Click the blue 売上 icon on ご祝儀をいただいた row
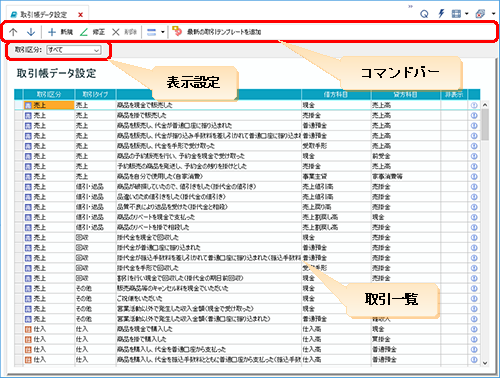Viewport: 500px width, 378px height. (28, 299)
